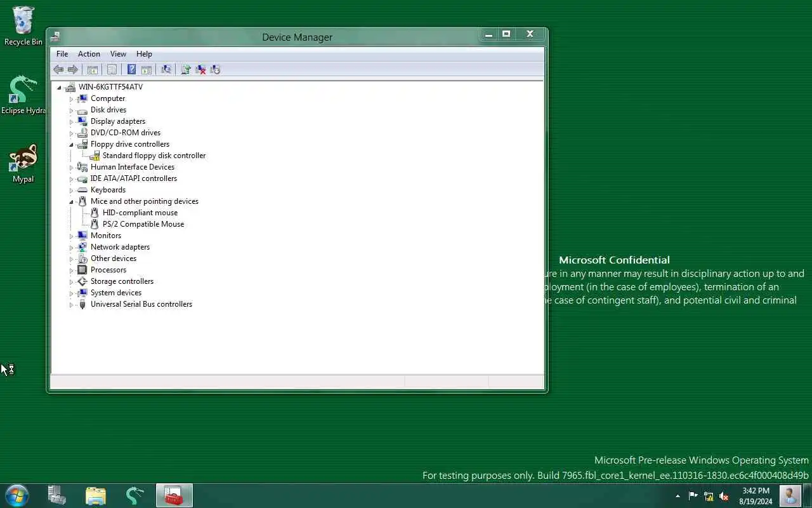Viewport: 812px width, 508px height.
Task: Select the Network adapters category icon
Action: click(x=82, y=247)
